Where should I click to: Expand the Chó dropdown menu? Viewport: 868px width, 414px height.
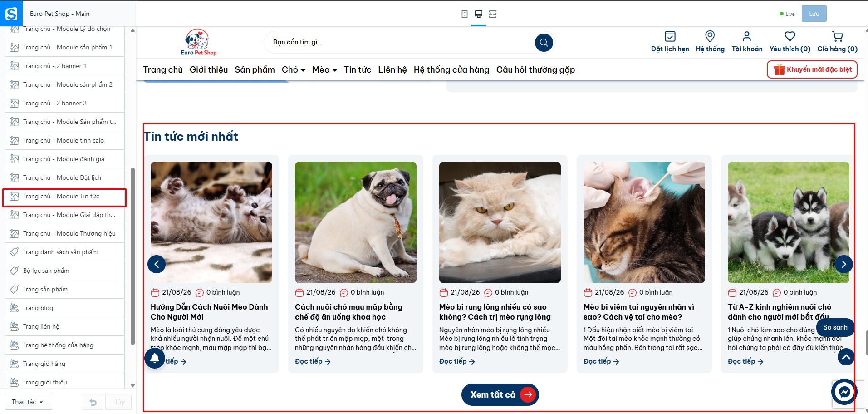(x=293, y=70)
